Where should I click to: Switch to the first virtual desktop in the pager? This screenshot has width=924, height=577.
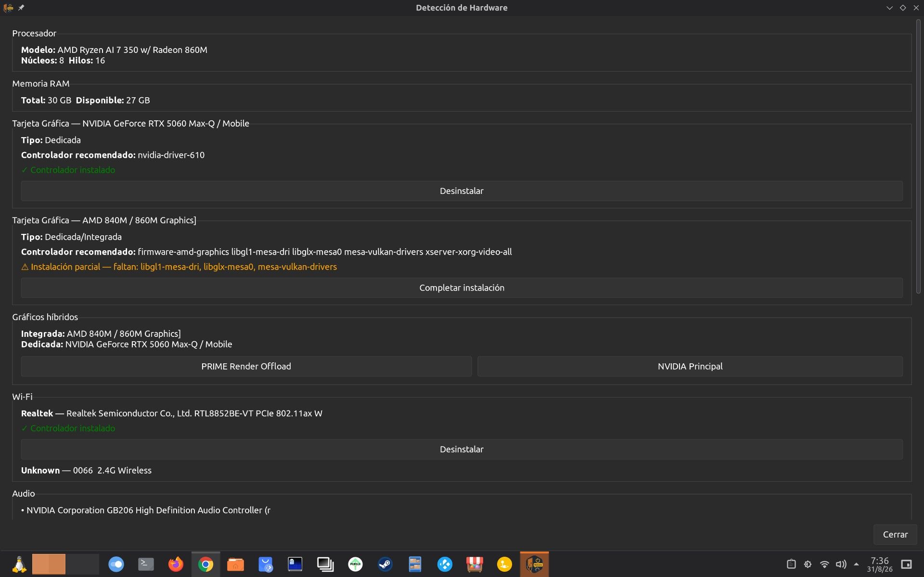click(49, 564)
